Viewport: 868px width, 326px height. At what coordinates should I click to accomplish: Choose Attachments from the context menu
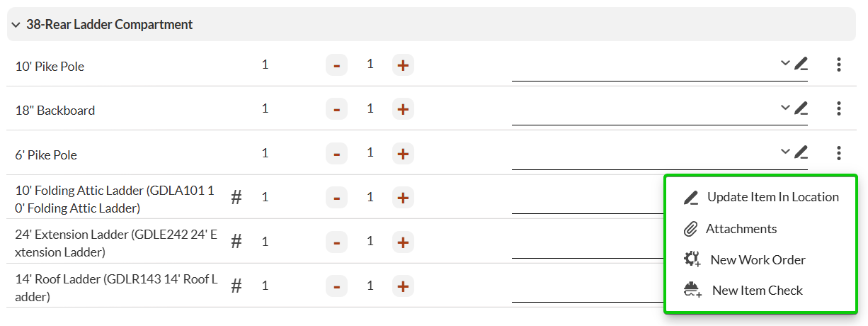click(x=741, y=229)
